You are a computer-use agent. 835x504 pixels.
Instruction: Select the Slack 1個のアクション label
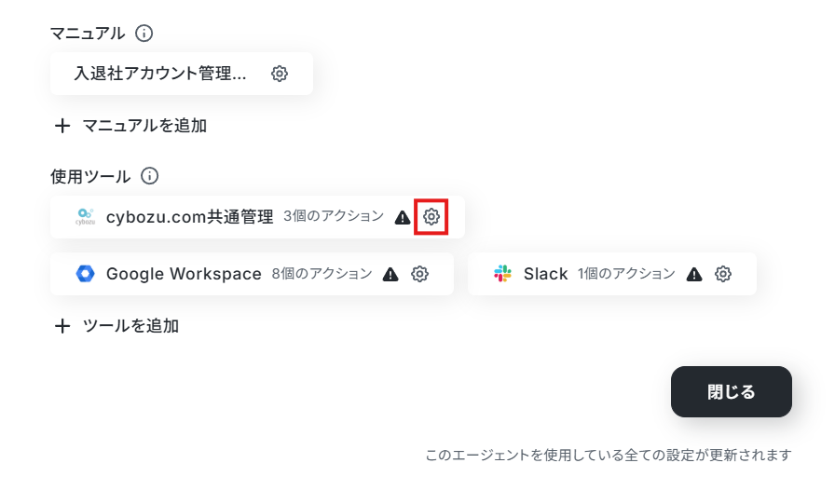point(626,274)
